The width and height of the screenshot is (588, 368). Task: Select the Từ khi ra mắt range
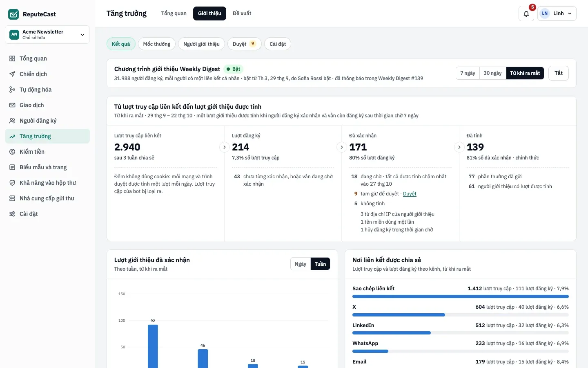[x=525, y=73]
